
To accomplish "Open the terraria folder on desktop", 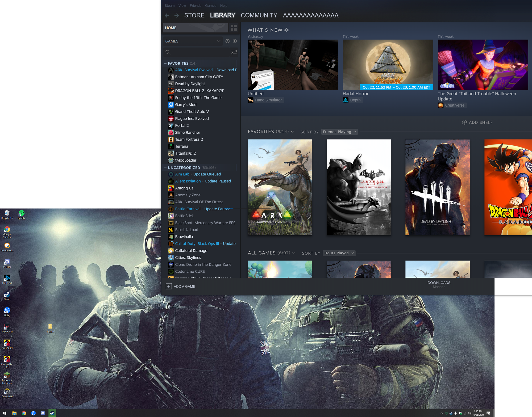I will pos(50,328).
